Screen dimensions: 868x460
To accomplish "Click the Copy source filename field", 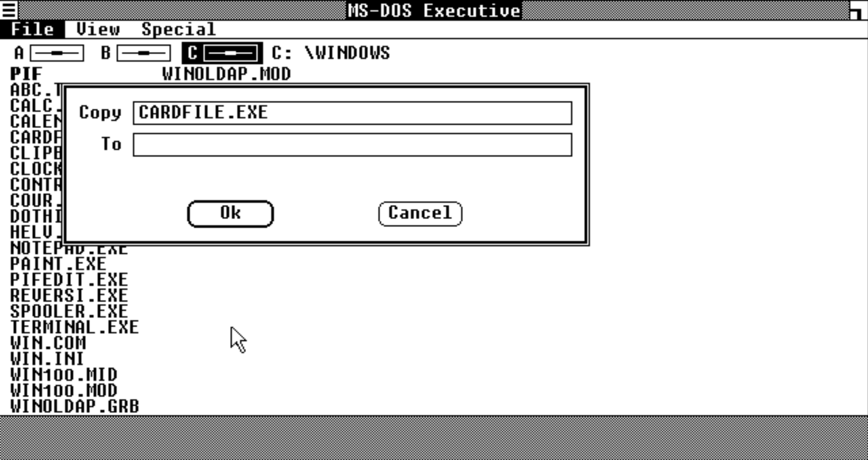I will point(353,113).
